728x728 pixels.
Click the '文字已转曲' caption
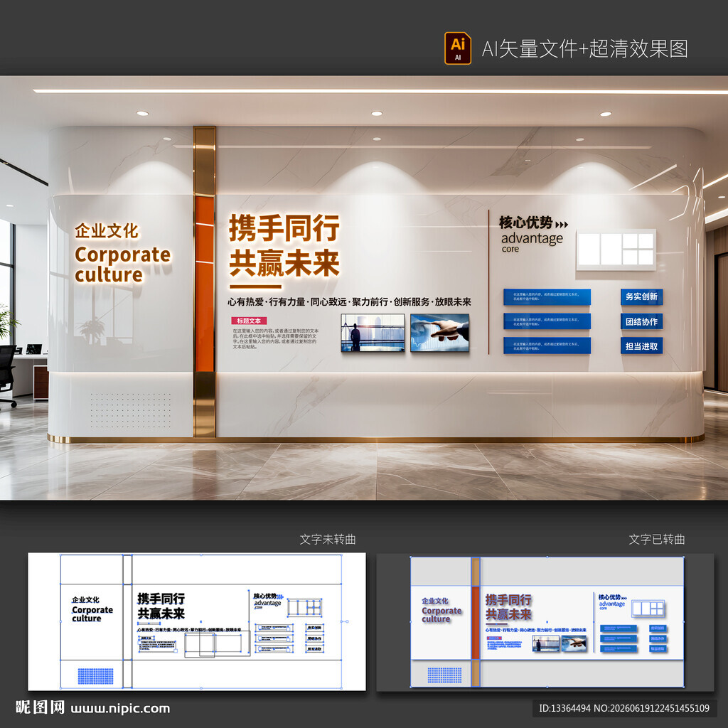(657, 540)
